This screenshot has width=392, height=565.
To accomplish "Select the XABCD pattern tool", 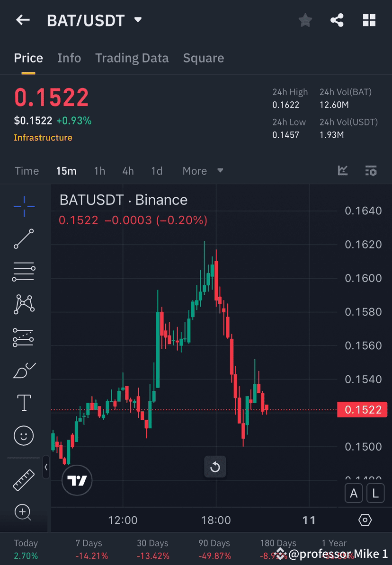I will pos(24,304).
